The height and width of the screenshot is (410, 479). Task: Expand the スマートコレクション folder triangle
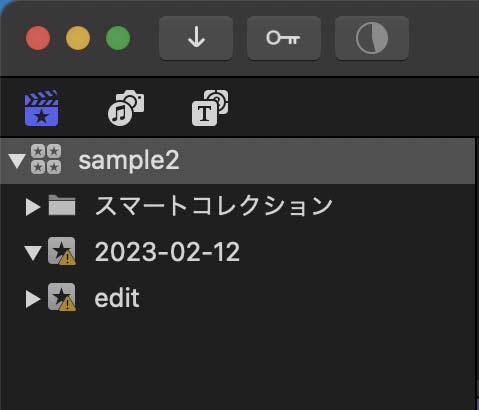(x=33, y=207)
